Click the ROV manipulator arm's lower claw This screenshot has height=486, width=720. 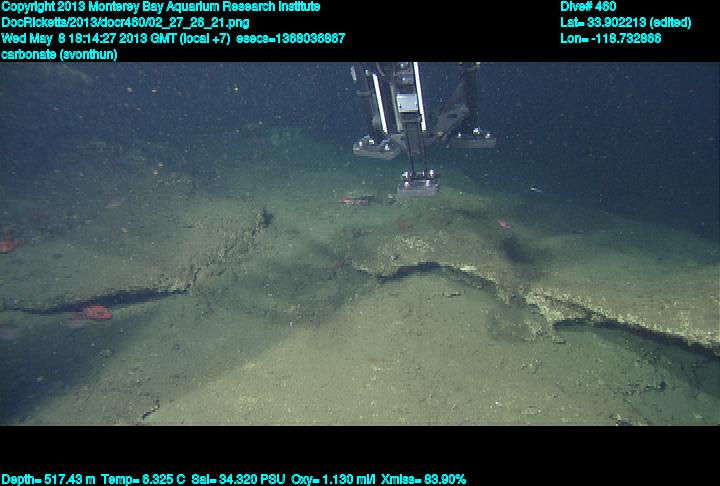point(418,183)
